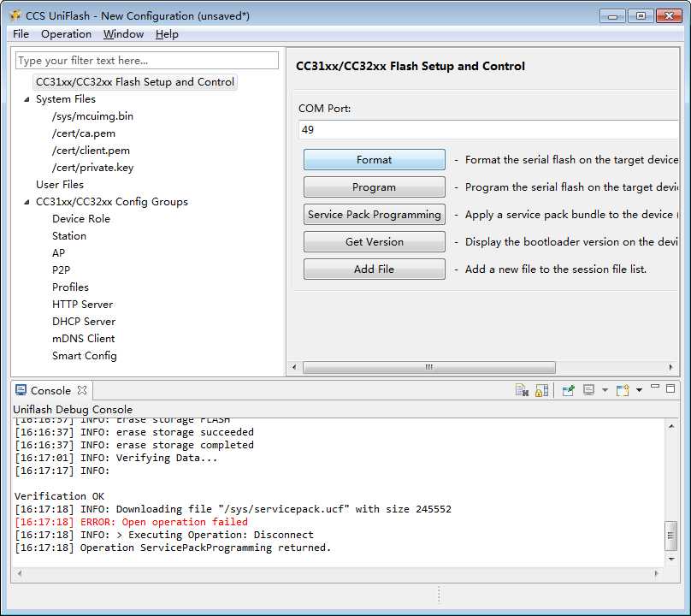Open the File menu
Viewport: 691px width, 616px height.
click(21, 34)
